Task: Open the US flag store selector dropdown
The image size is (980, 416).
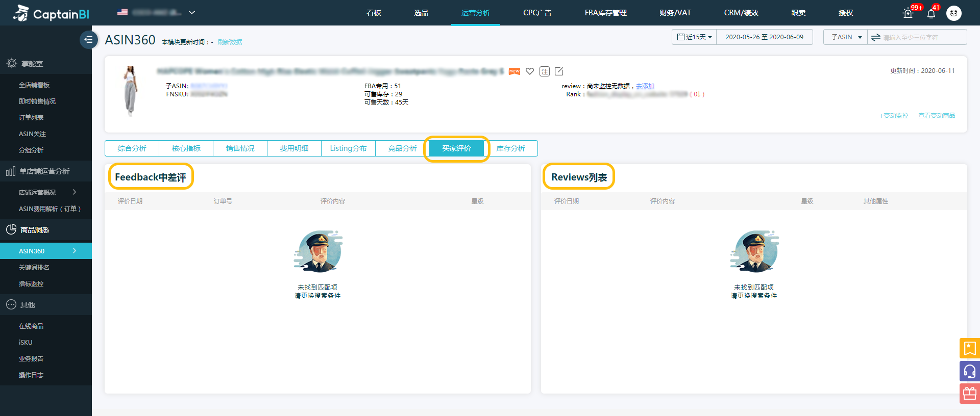Action: (x=156, y=12)
